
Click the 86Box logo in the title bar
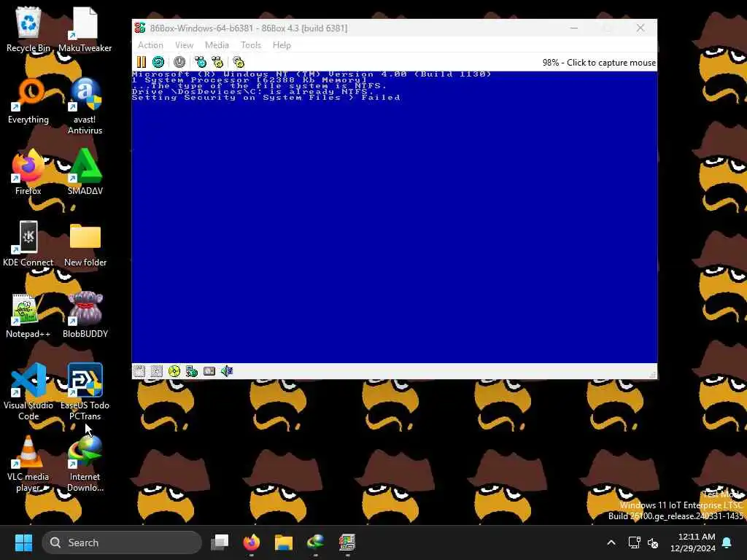(139, 28)
